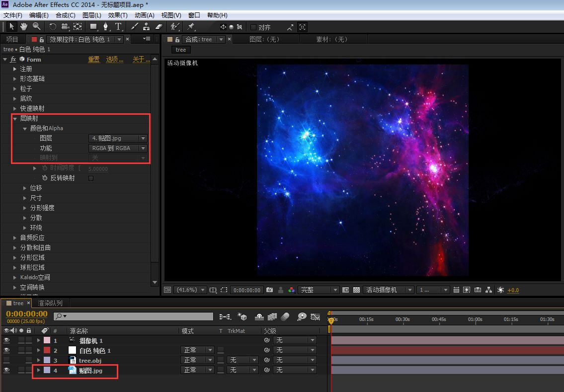The width and height of the screenshot is (564, 392).
Task: Choose the horizontal Type tool
Action: (x=118, y=26)
